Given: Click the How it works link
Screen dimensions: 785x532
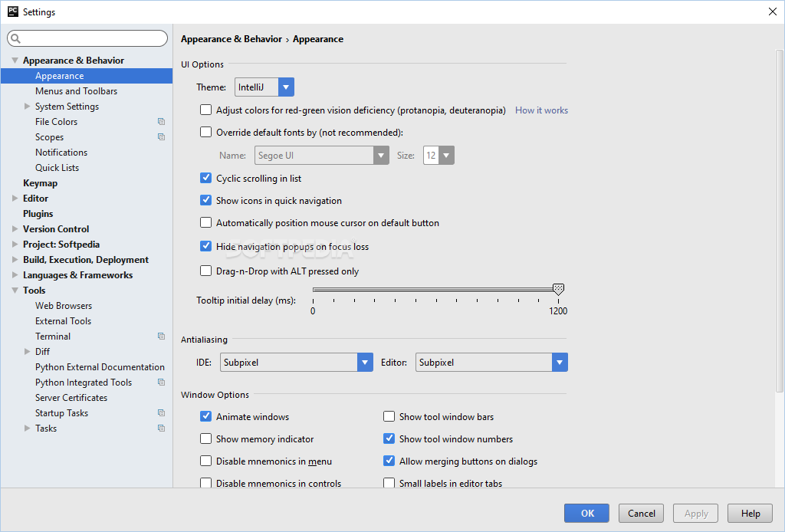Looking at the screenshot, I should coord(542,110).
